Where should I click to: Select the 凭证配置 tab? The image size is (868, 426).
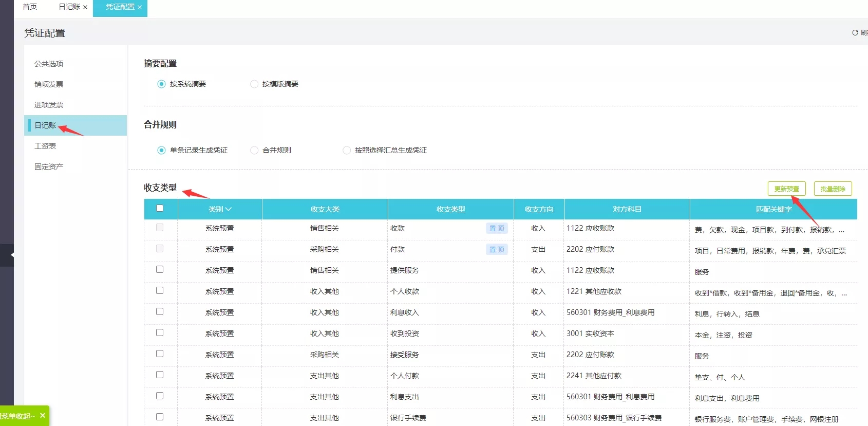(120, 7)
